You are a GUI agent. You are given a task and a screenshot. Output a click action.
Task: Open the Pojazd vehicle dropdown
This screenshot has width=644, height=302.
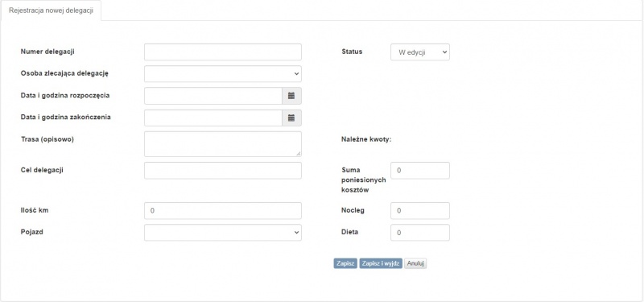coord(223,233)
